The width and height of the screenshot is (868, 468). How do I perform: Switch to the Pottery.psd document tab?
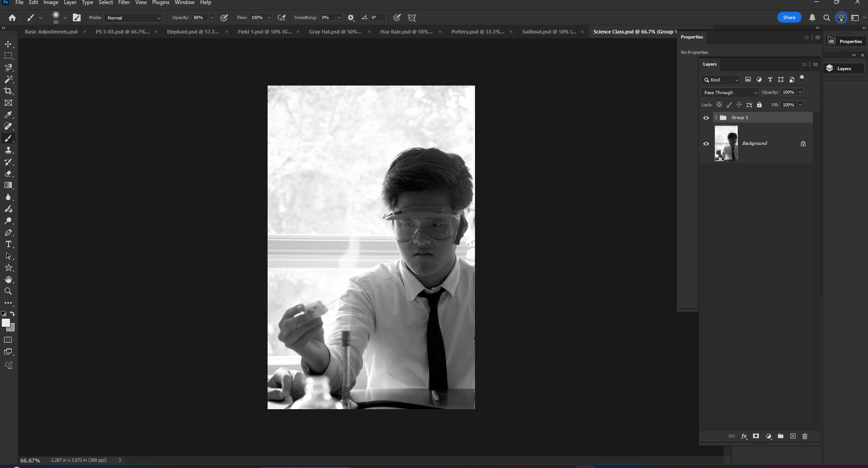[x=477, y=32]
